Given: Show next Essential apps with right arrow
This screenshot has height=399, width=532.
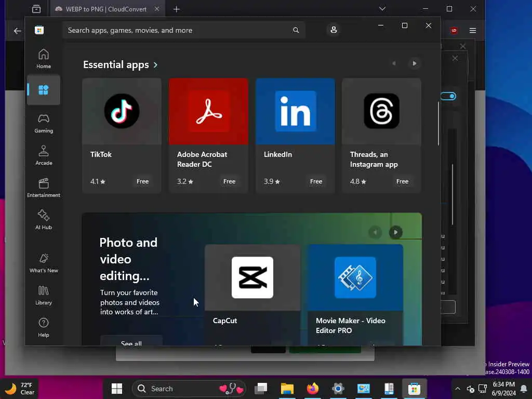Looking at the screenshot, I should pyautogui.click(x=414, y=63).
